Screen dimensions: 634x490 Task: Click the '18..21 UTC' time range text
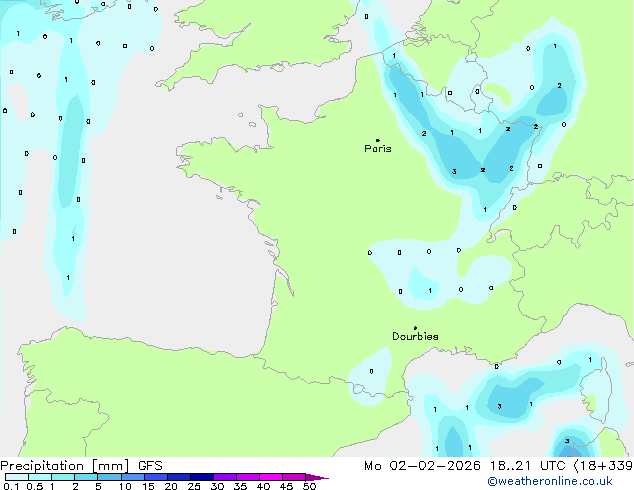point(527,466)
